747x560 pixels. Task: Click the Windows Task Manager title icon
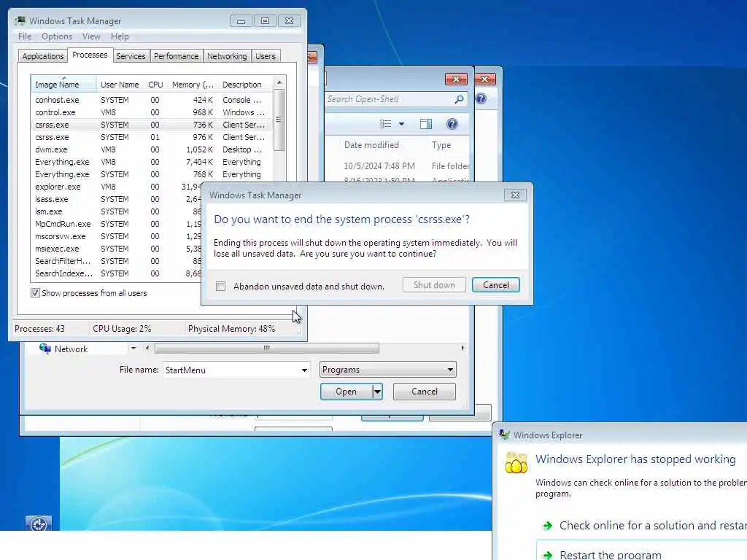[20, 21]
